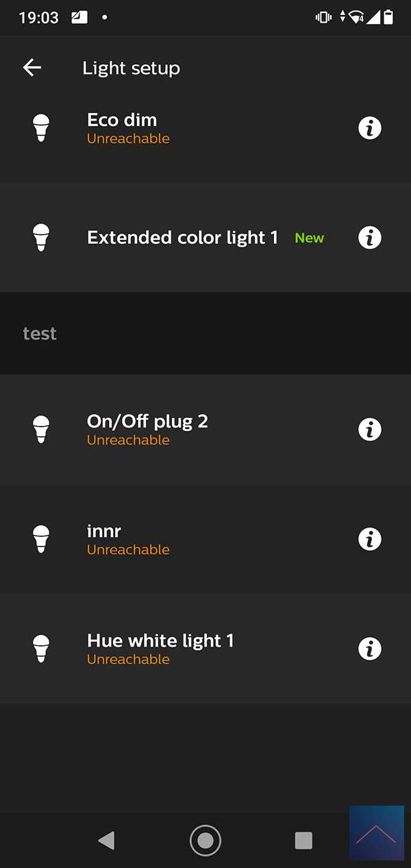Tap the On/Off plug 2 bulb icon
411x868 pixels.
point(41,430)
